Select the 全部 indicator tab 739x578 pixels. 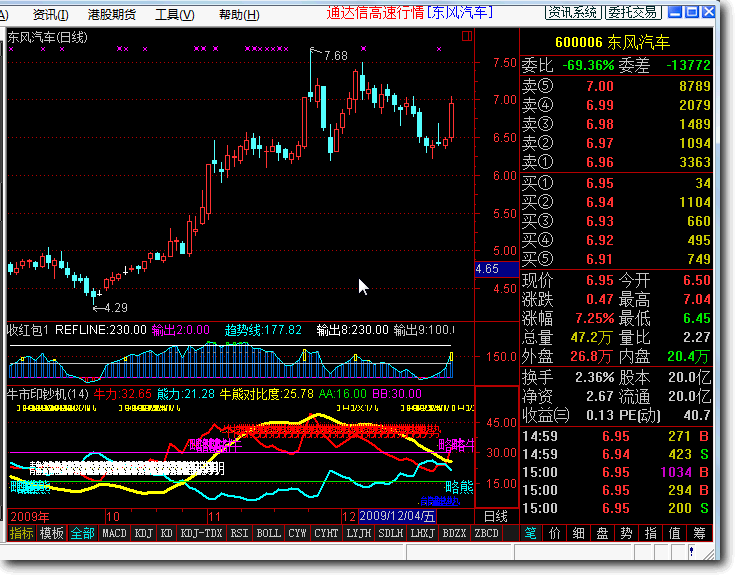tap(82, 533)
